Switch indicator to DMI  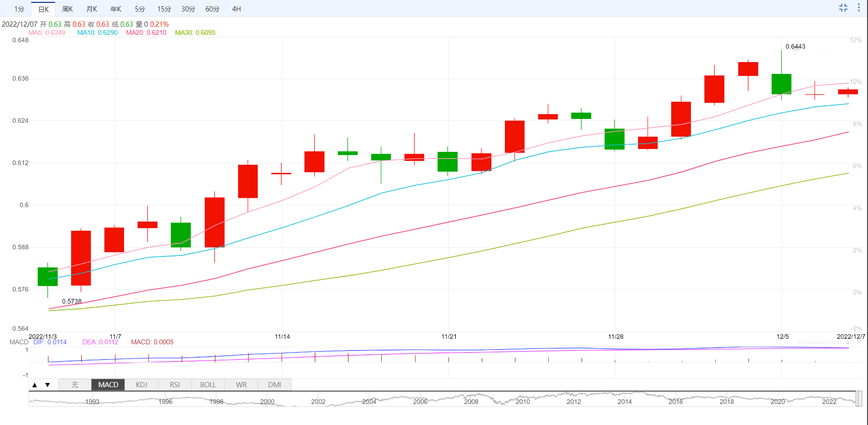(x=275, y=385)
